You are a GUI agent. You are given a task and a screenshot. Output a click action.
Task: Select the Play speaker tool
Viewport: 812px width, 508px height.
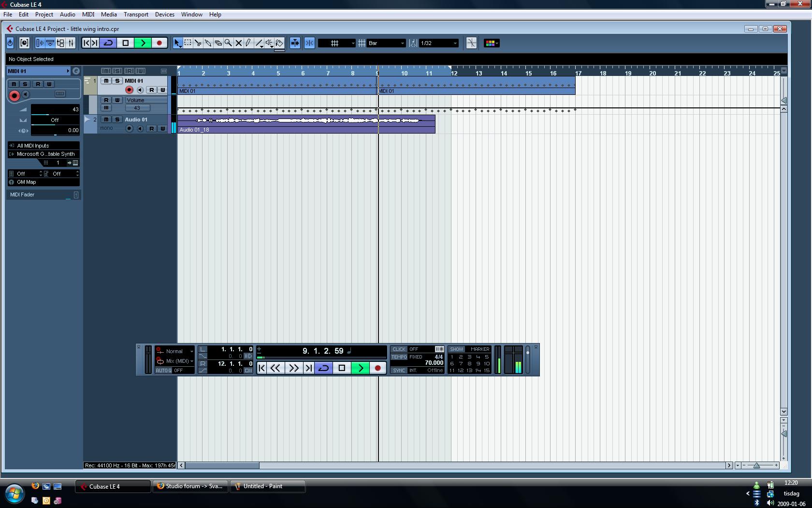pyautogui.click(x=269, y=43)
